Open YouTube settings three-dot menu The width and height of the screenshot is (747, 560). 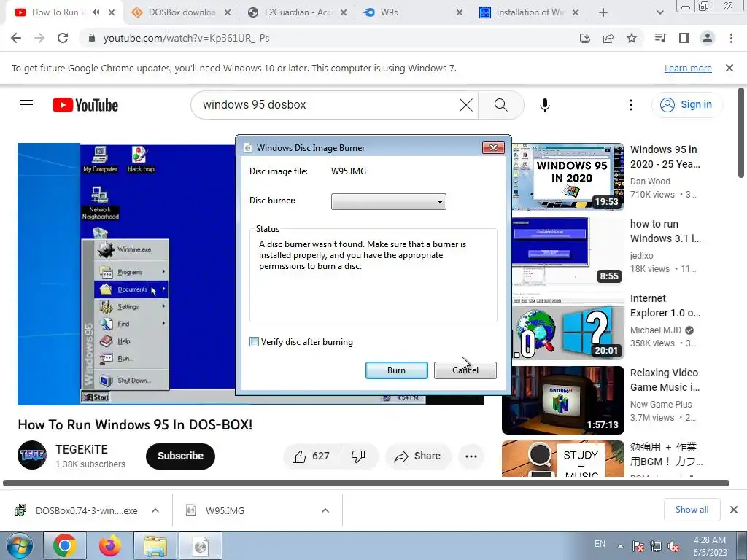(x=631, y=105)
